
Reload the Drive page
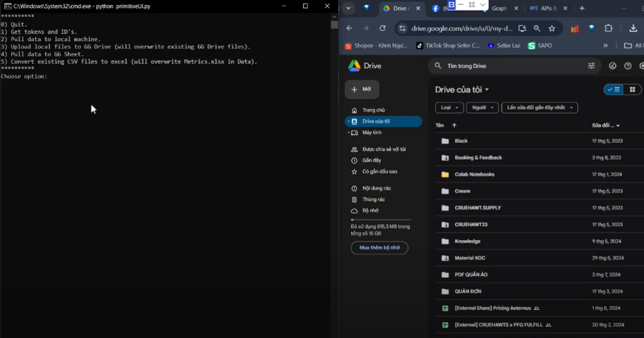click(383, 28)
